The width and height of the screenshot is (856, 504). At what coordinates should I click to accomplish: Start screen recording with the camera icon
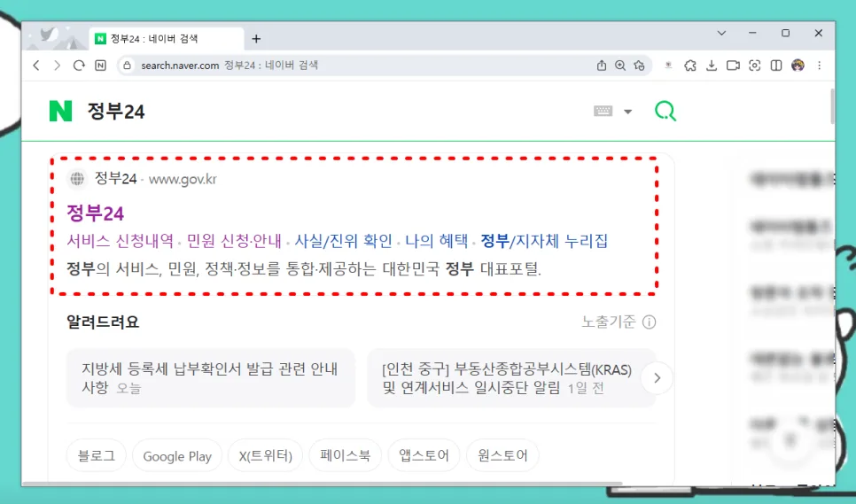coord(733,66)
